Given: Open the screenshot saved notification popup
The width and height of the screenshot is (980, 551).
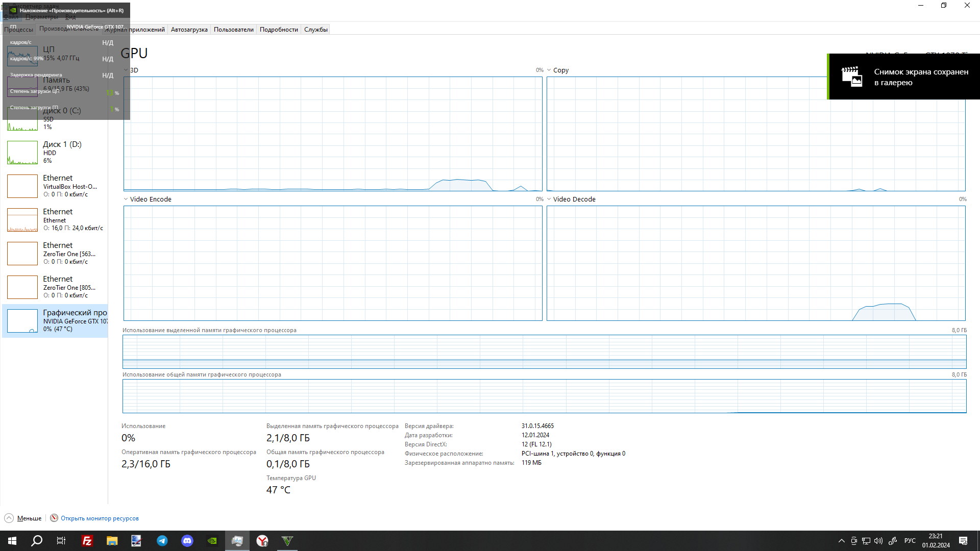Looking at the screenshot, I should (x=903, y=77).
